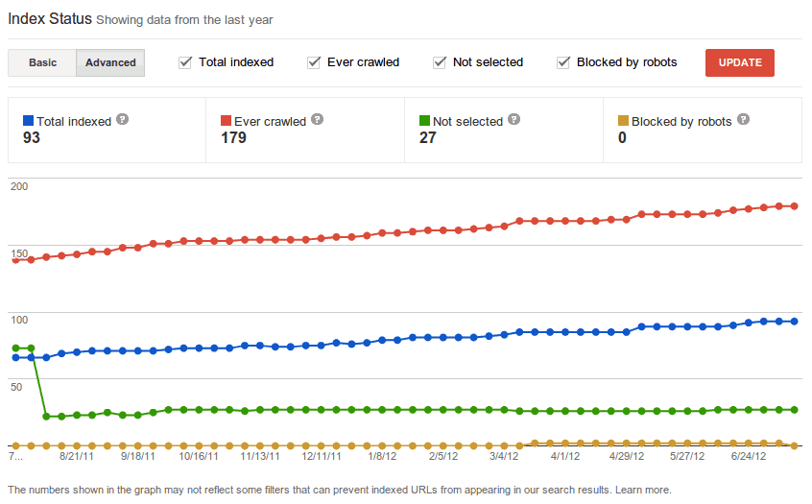Click last blue data point on Total indexed line

pyautogui.click(x=795, y=322)
